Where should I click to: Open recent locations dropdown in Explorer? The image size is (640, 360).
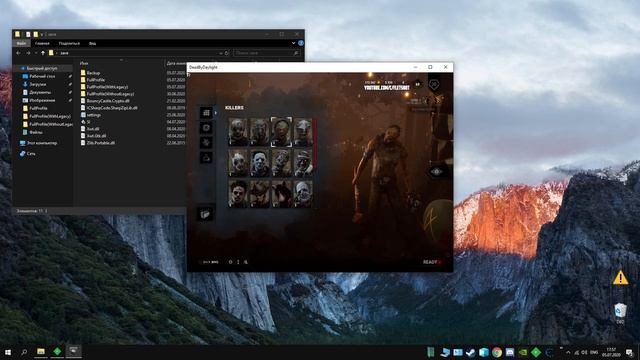(x=36, y=53)
